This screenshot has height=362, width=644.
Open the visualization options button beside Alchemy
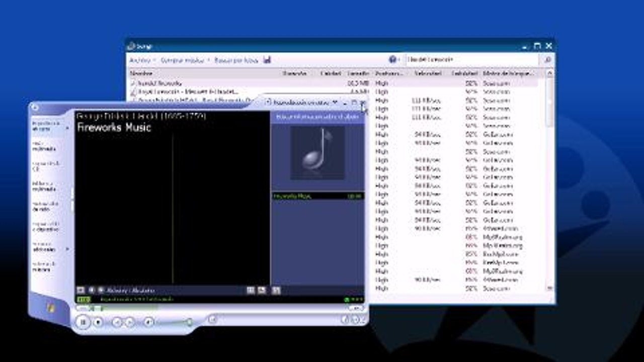tap(80, 290)
